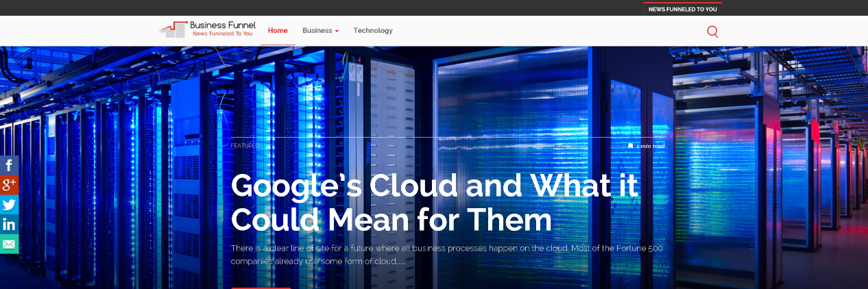Share via the LinkedIn icon
The height and width of the screenshot is (289, 868).
point(9,224)
